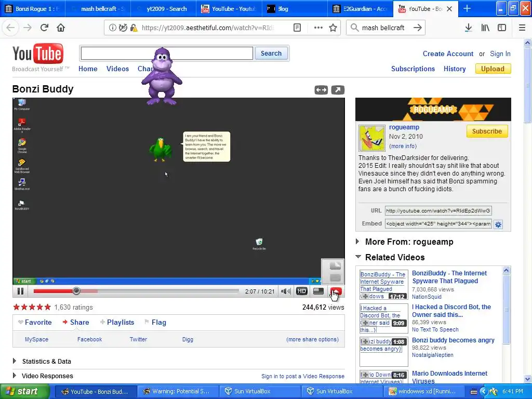Open the Home navigation link
Viewport: 532px width, 399px height.
(88, 69)
